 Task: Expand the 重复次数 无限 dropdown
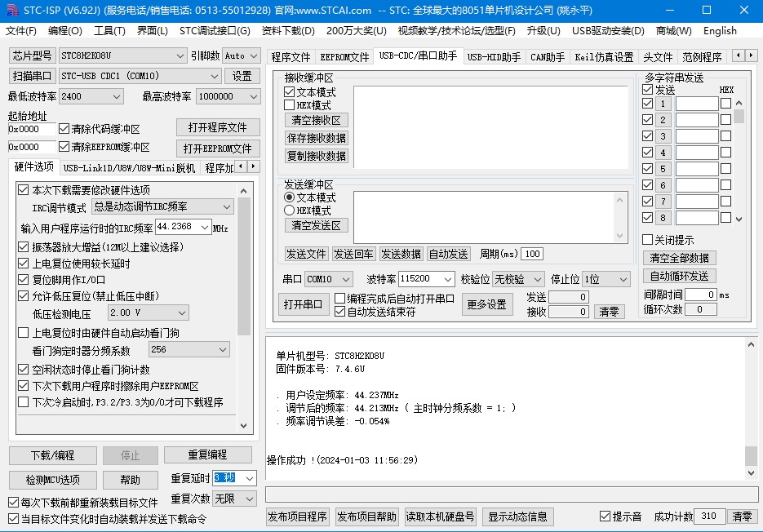(x=250, y=499)
